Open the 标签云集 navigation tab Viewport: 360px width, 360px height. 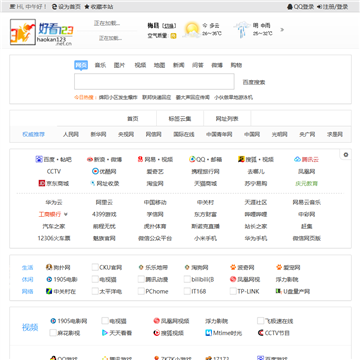[x=180, y=119]
